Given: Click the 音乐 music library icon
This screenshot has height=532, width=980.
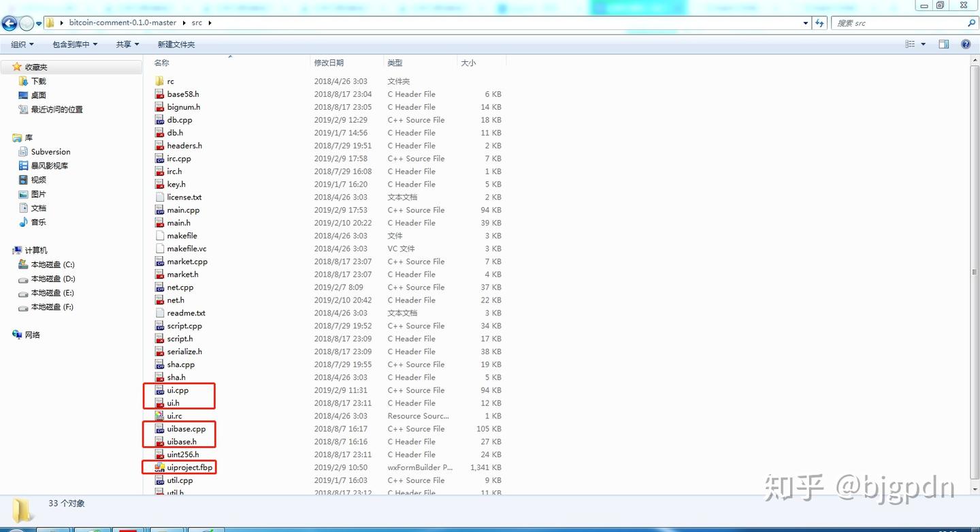Looking at the screenshot, I should 24,222.
